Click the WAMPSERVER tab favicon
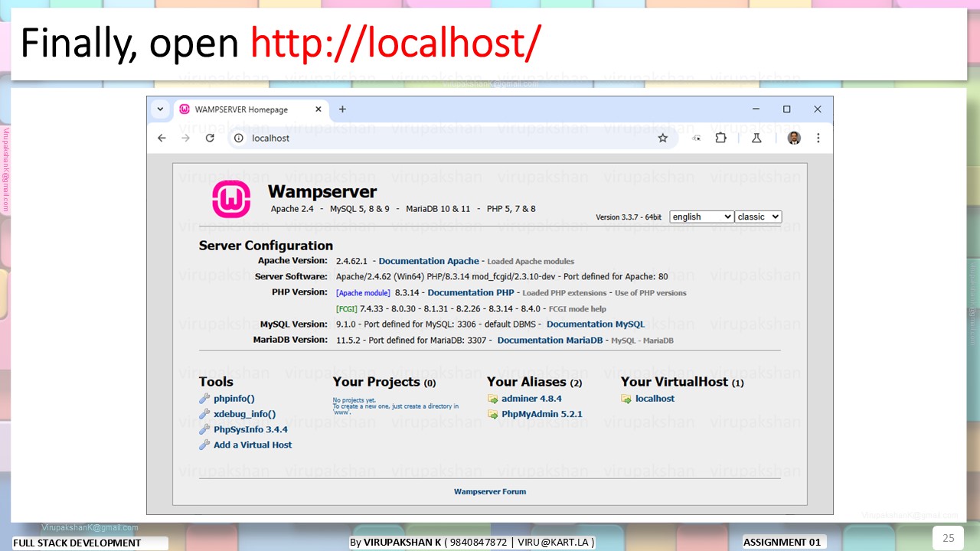The height and width of the screenshot is (551, 980). tap(185, 109)
